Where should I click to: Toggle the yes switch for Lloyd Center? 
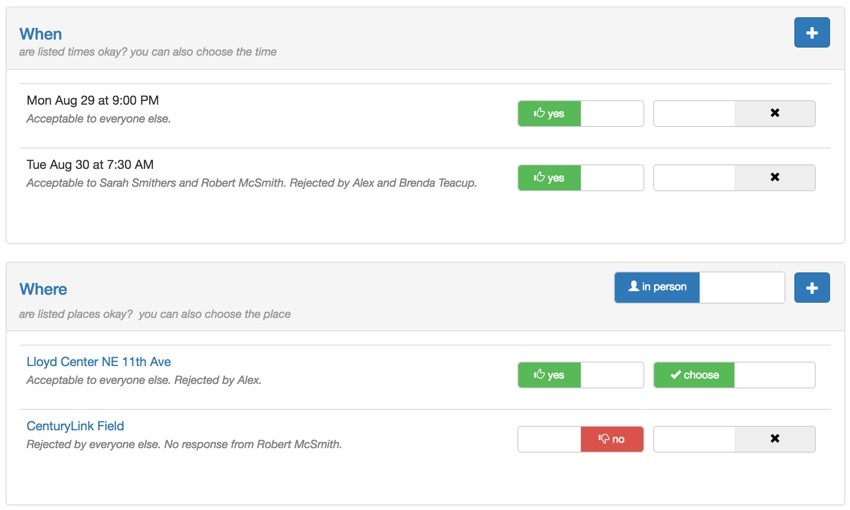click(x=581, y=375)
